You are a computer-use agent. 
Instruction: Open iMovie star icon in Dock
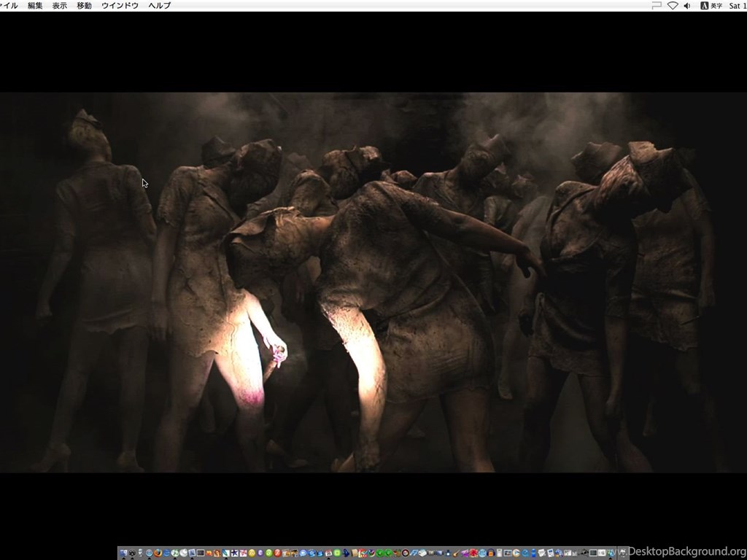point(234,553)
